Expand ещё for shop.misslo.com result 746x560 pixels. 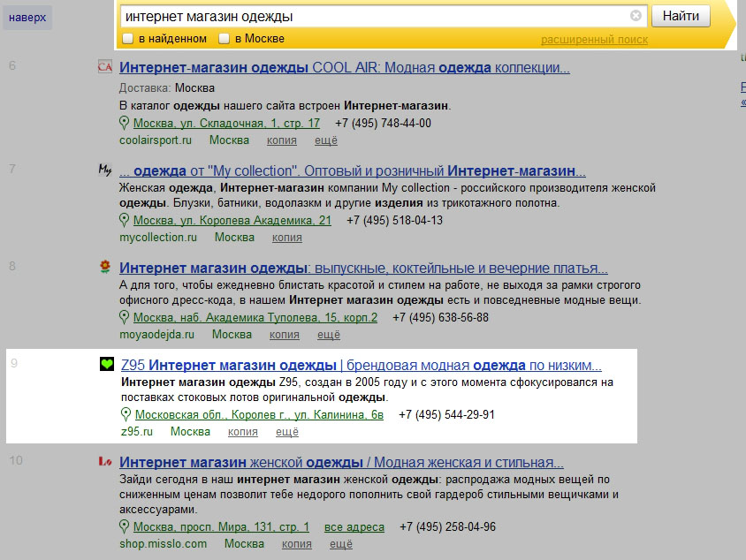click(341, 544)
